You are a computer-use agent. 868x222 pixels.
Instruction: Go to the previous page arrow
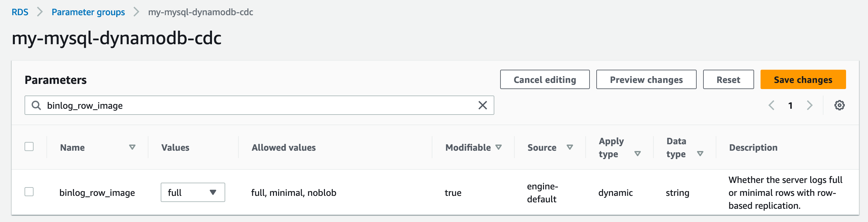click(771, 106)
